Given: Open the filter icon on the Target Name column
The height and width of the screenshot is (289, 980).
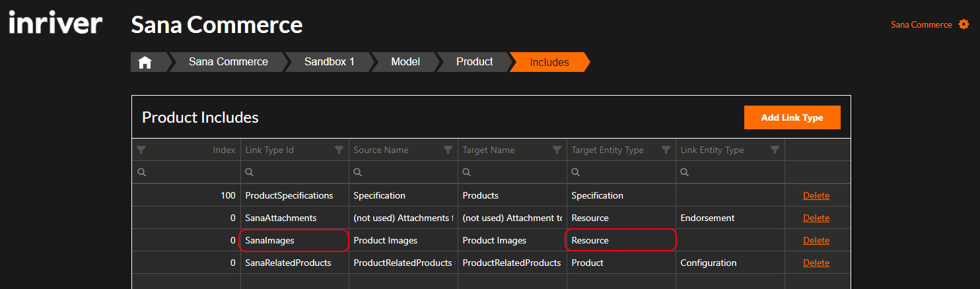Looking at the screenshot, I should [x=557, y=150].
